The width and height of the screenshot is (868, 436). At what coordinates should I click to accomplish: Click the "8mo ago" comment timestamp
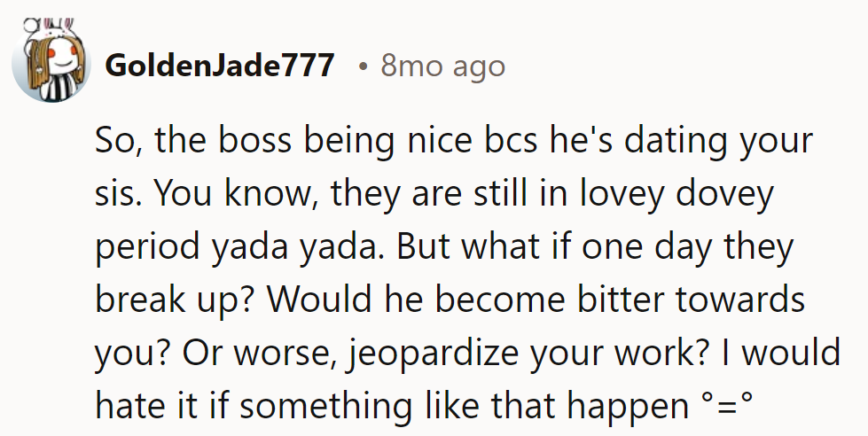[442, 66]
